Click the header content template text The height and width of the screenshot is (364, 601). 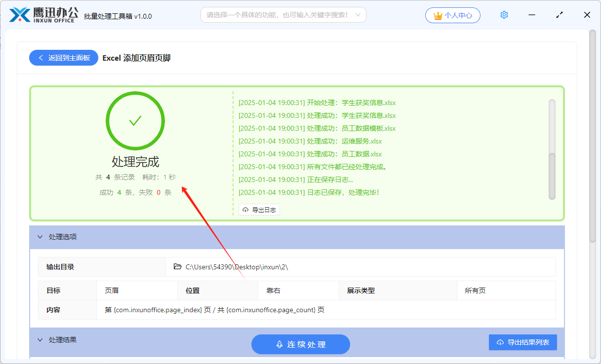(x=215, y=310)
